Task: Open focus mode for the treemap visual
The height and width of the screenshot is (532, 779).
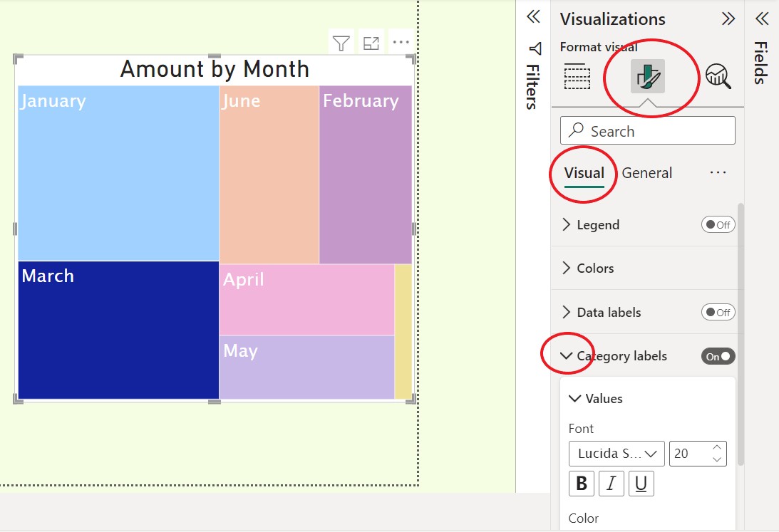Action: pyautogui.click(x=371, y=41)
